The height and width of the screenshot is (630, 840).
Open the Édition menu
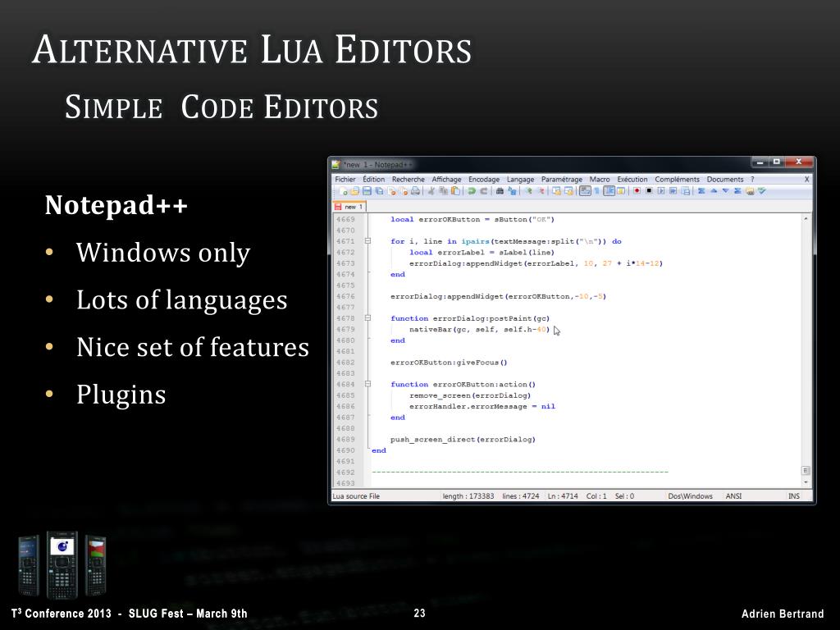(373, 180)
